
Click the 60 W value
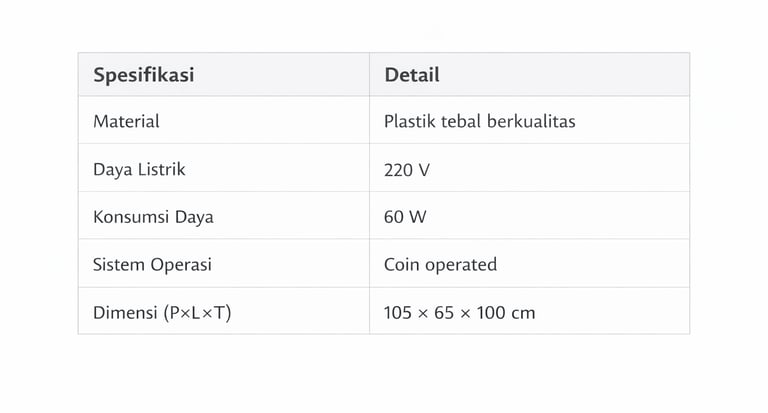(x=405, y=217)
